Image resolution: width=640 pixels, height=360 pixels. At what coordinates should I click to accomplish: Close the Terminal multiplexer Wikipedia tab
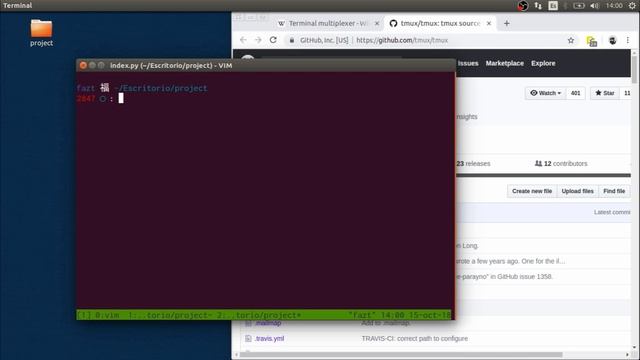377,23
